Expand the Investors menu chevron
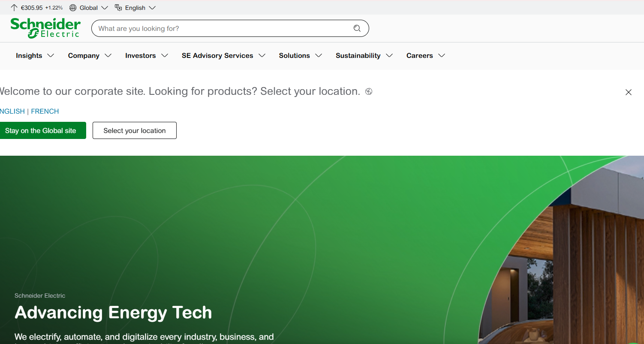This screenshot has width=644, height=344. (x=165, y=56)
